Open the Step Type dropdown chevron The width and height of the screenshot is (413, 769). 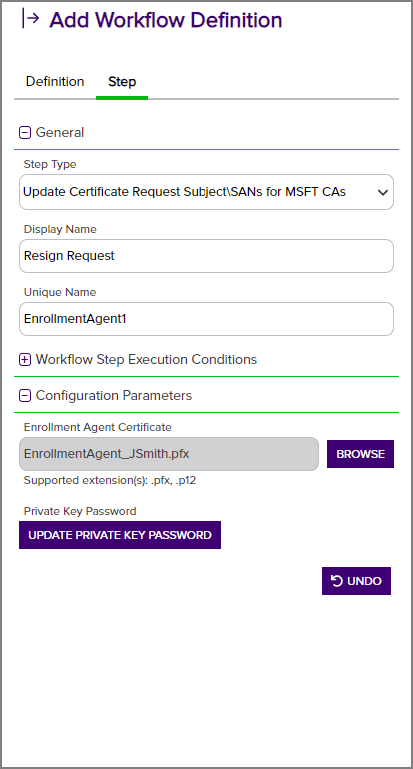point(383,192)
